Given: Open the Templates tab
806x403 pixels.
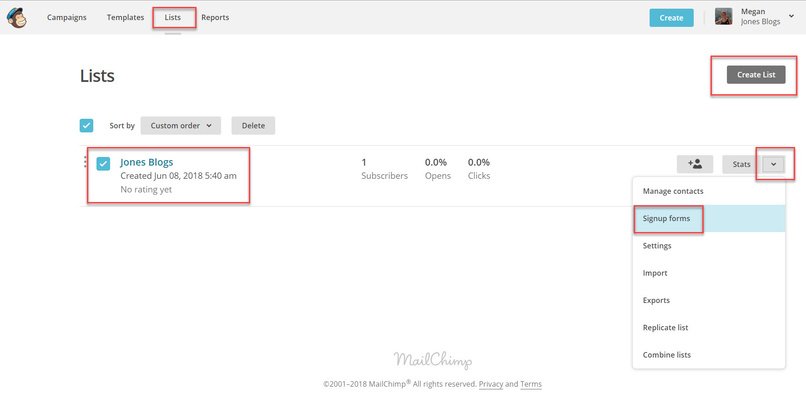Looking at the screenshot, I should (125, 17).
